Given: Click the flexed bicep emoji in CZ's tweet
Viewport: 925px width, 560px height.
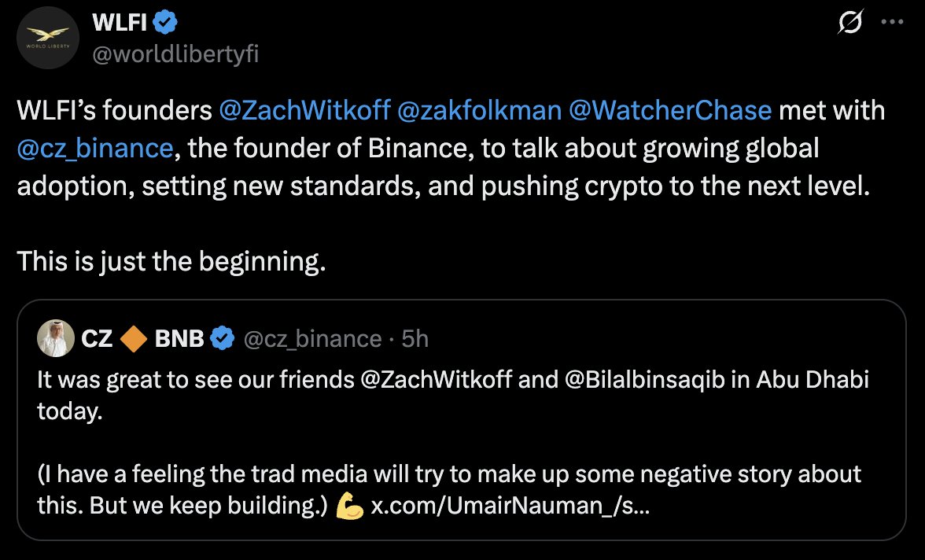Looking at the screenshot, I should [x=352, y=505].
